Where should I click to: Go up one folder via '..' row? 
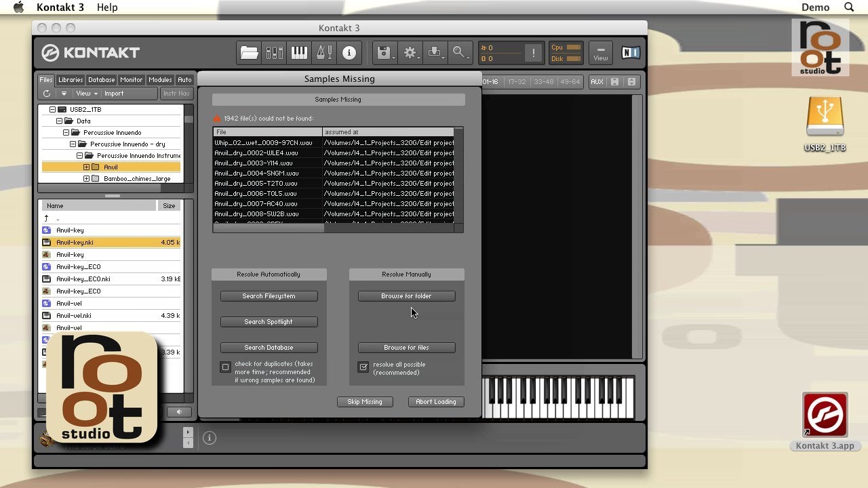pyautogui.click(x=111, y=218)
